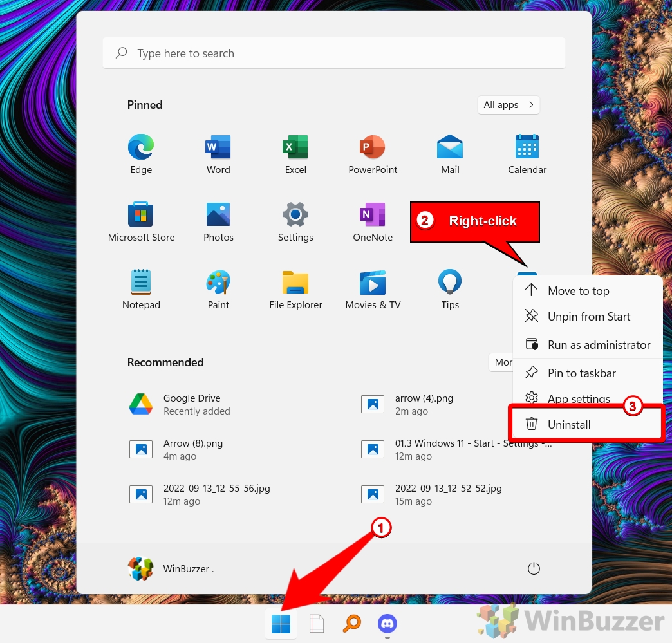Select Unpin from Start menu entry

pos(588,317)
